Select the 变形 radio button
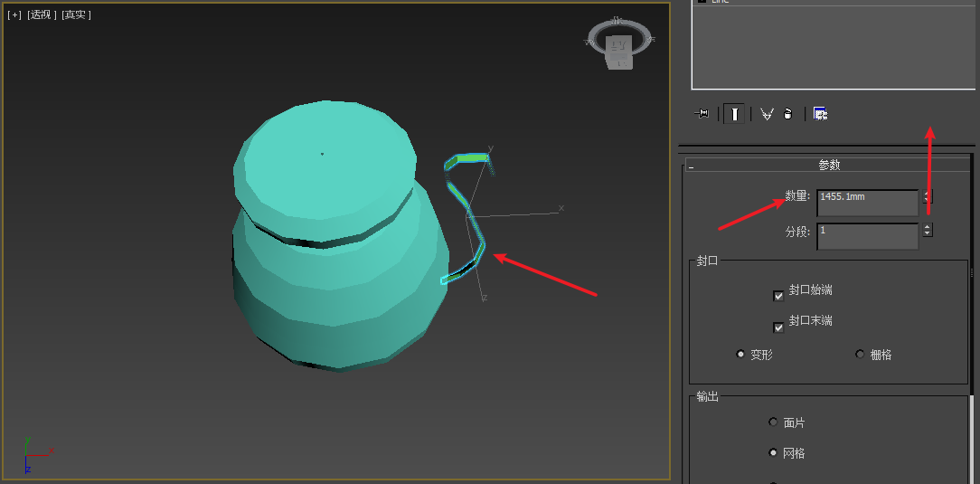The image size is (980, 484). (740, 354)
